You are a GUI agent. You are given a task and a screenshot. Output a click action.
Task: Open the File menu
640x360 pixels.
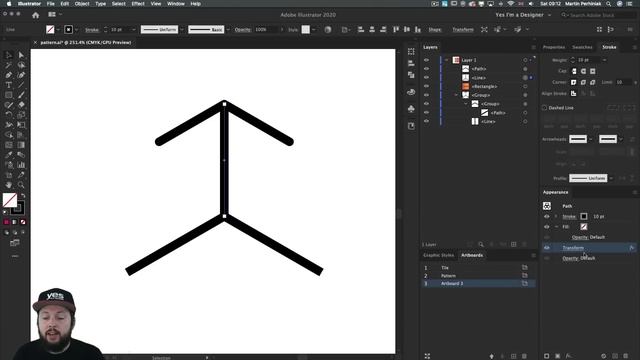51,4
